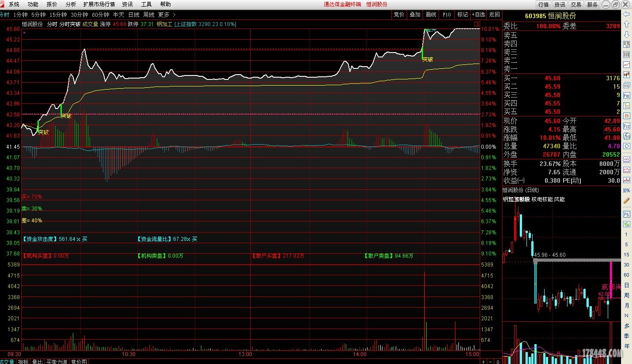Click the 竞价 toolbar button
This screenshot has height=364, width=632.
[x=399, y=15]
